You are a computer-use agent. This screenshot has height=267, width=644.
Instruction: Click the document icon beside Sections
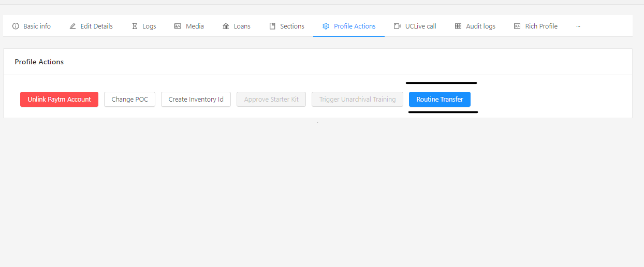tap(272, 26)
